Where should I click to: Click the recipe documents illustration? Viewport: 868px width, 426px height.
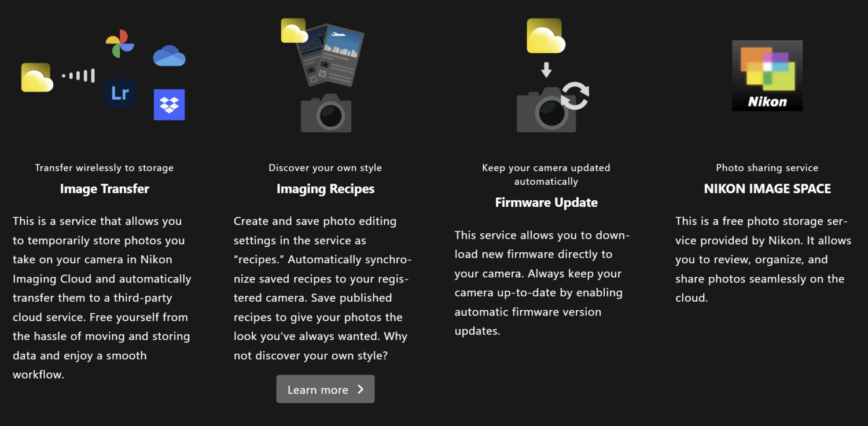(x=330, y=55)
